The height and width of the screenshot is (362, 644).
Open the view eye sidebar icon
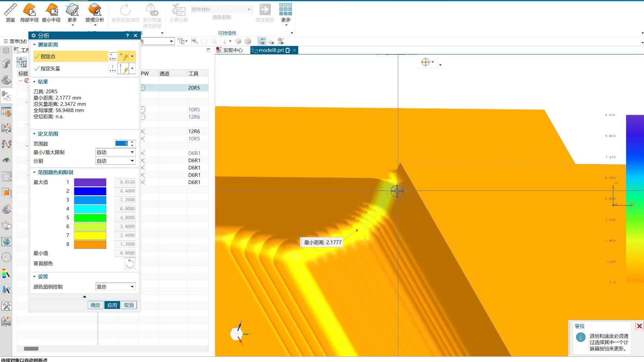click(x=6, y=160)
